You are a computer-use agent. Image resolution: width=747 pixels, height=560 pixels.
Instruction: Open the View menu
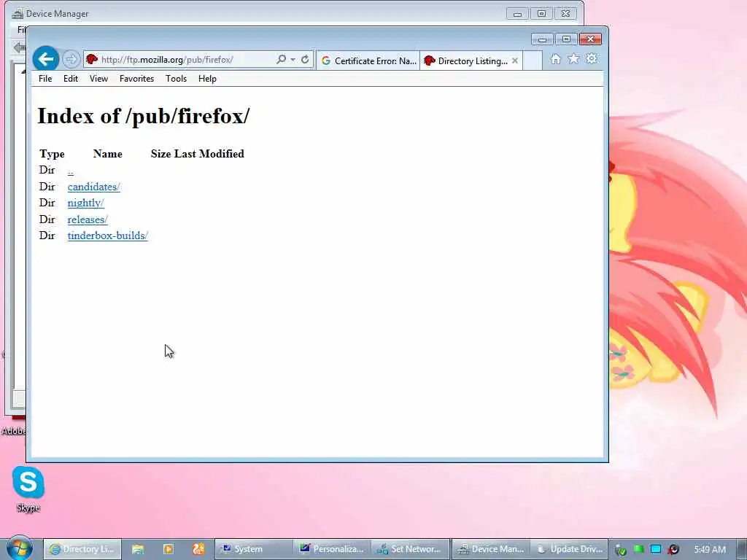(x=98, y=79)
